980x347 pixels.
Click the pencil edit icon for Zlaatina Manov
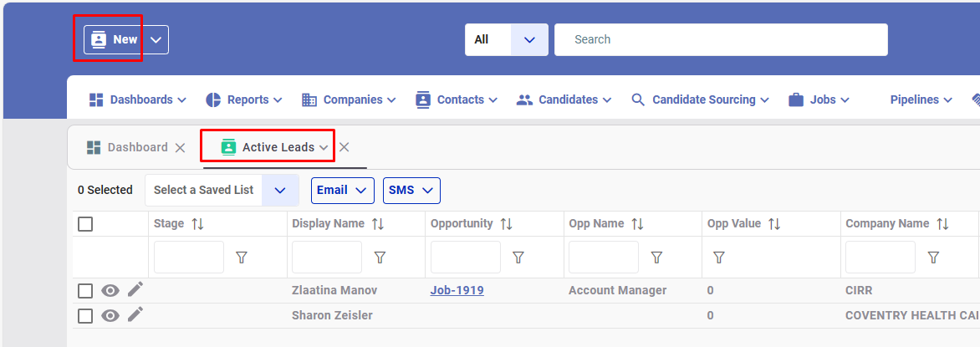tap(135, 290)
